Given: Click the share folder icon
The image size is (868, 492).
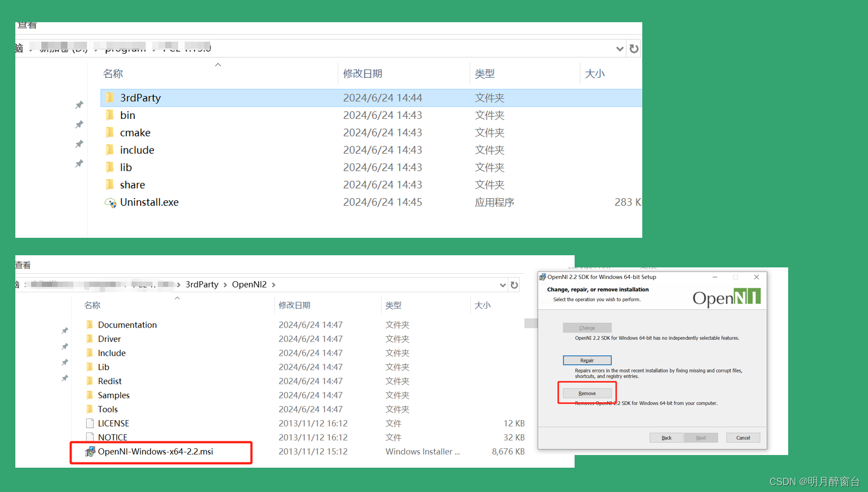Looking at the screenshot, I should (x=110, y=185).
